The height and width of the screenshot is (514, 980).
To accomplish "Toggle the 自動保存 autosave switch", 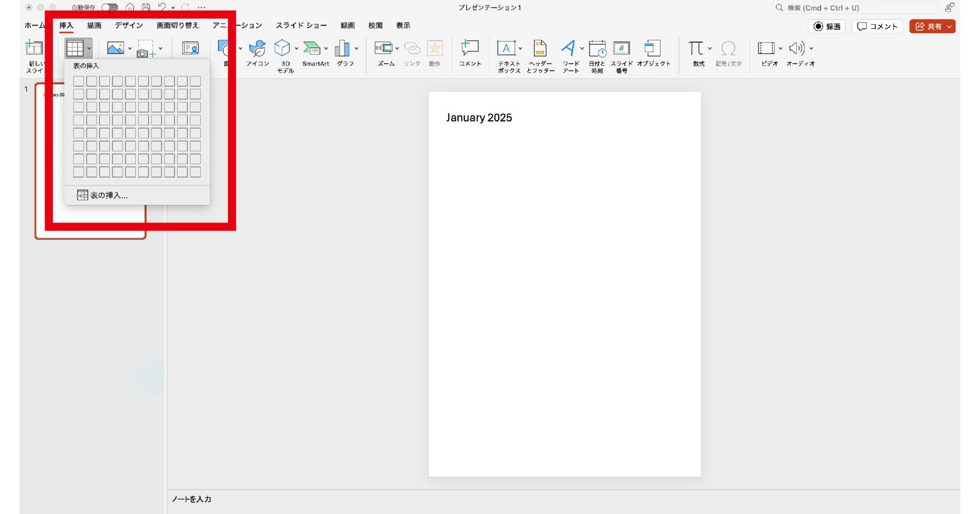I will tap(109, 7).
